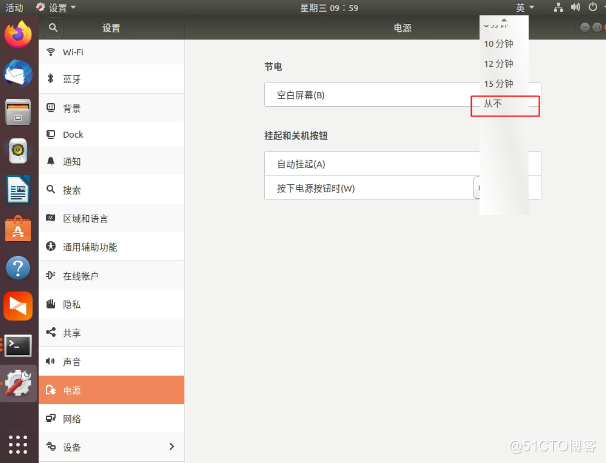
Task: Open the power system menu icon
Action: click(x=593, y=7)
